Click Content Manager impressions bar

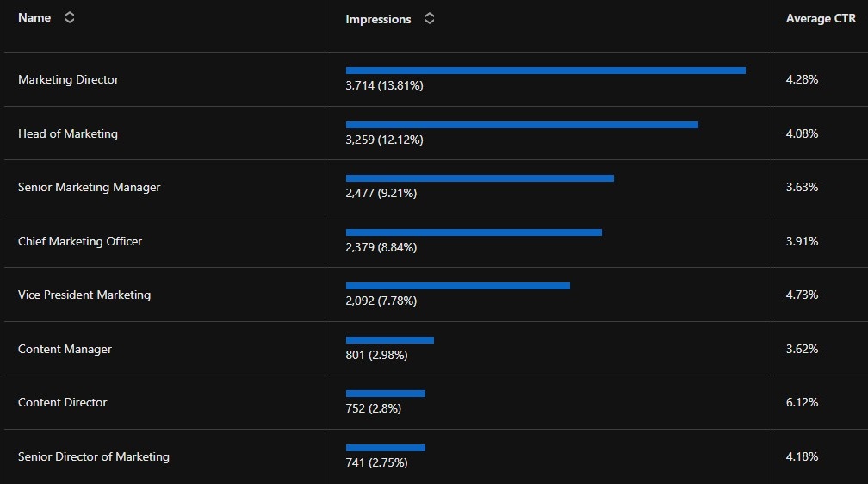(389, 340)
